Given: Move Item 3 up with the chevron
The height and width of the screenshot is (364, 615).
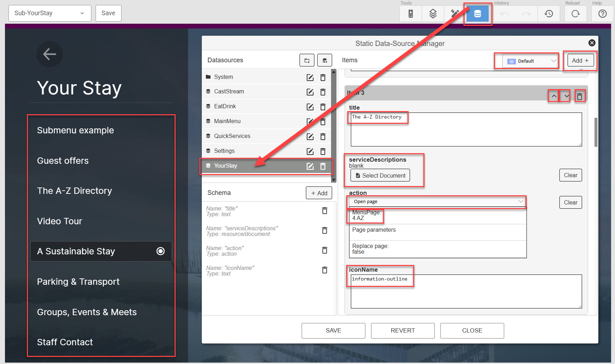Looking at the screenshot, I should point(554,96).
